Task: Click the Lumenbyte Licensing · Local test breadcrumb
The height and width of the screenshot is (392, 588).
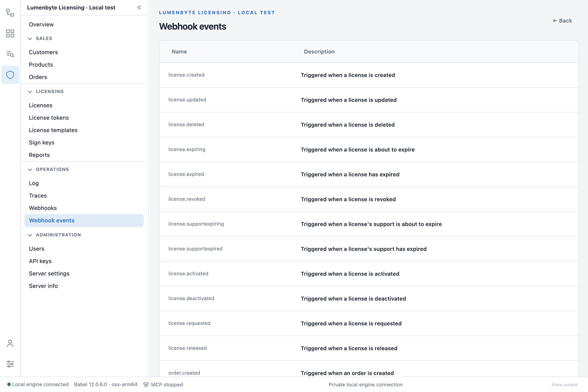Action: point(217,12)
